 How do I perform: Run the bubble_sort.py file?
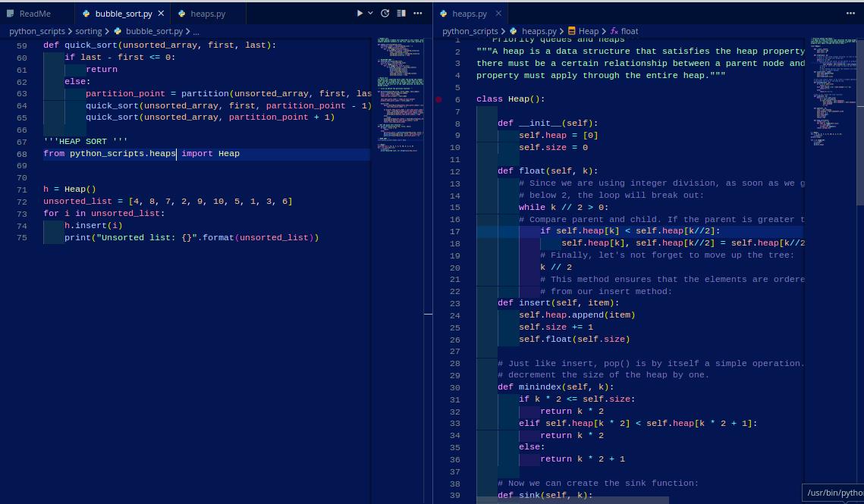point(360,13)
